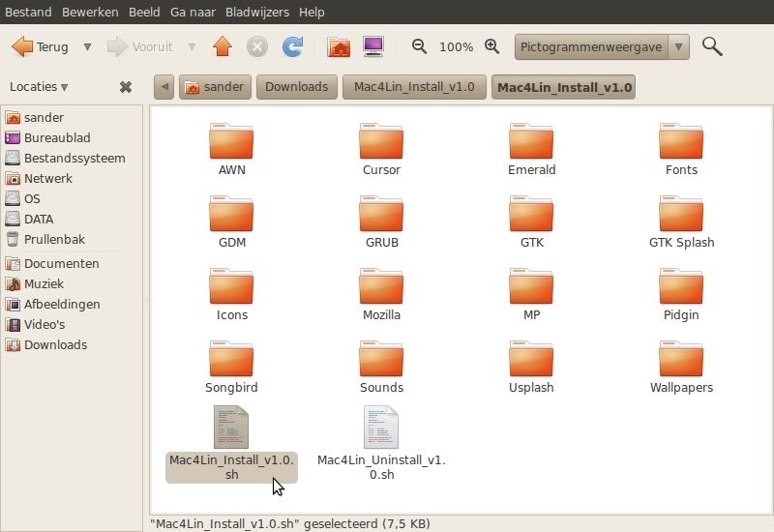
Task: Zoom out with the minus magnifier
Action: click(419, 46)
